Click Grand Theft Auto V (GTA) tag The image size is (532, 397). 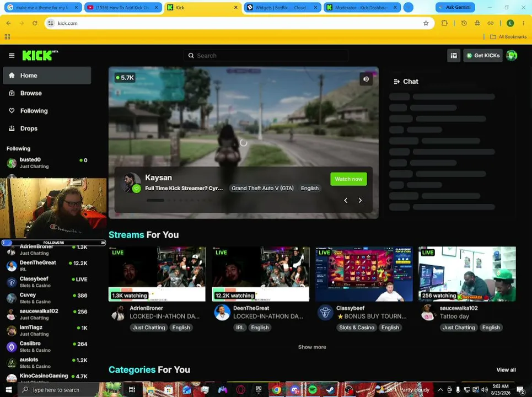click(x=262, y=189)
